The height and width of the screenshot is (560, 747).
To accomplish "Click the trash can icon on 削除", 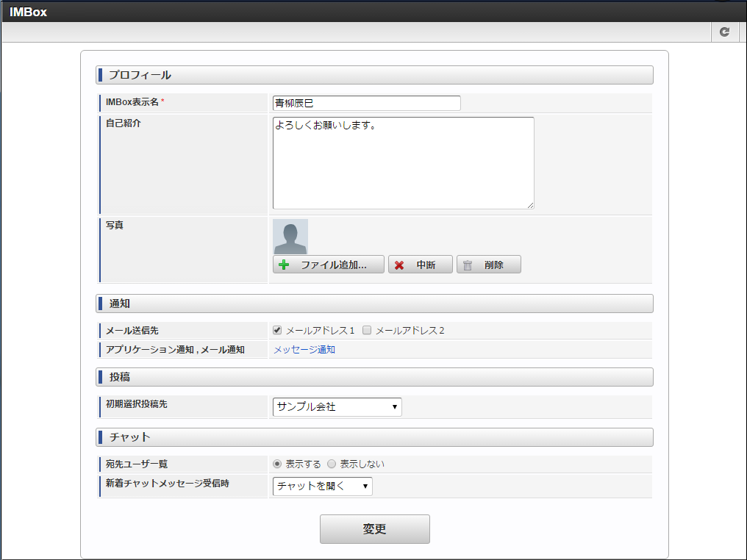I will 468,265.
